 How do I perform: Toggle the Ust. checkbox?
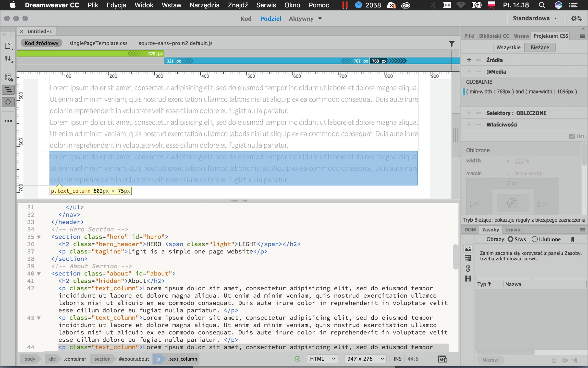click(x=572, y=136)
